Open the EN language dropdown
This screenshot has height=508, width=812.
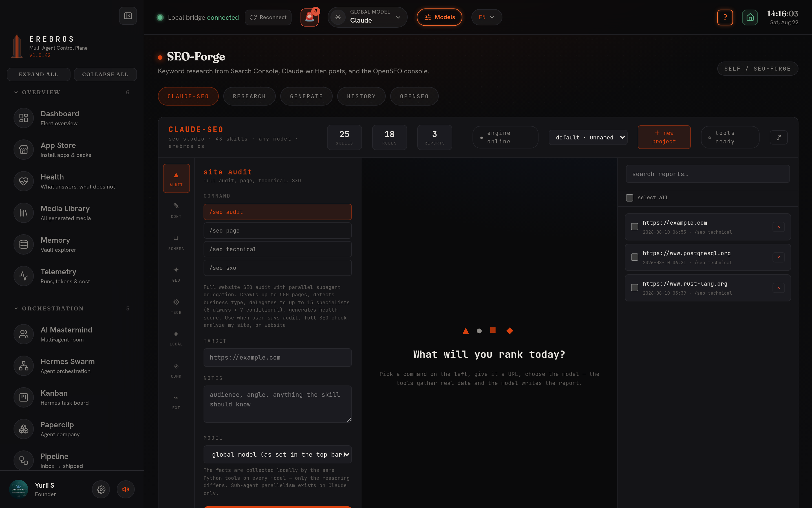487,17
